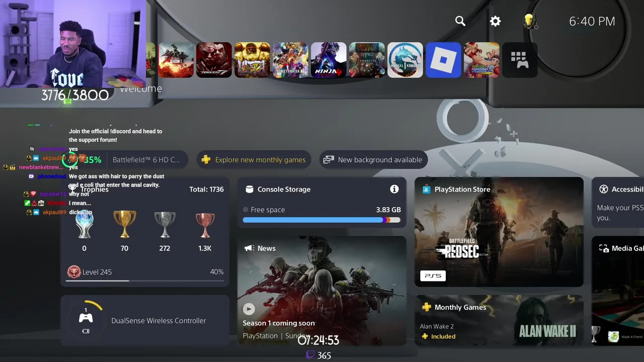The image size is (644, 362).
Task: Launch the Battlefield Season 1 game tile
Action: coord(176,60)
